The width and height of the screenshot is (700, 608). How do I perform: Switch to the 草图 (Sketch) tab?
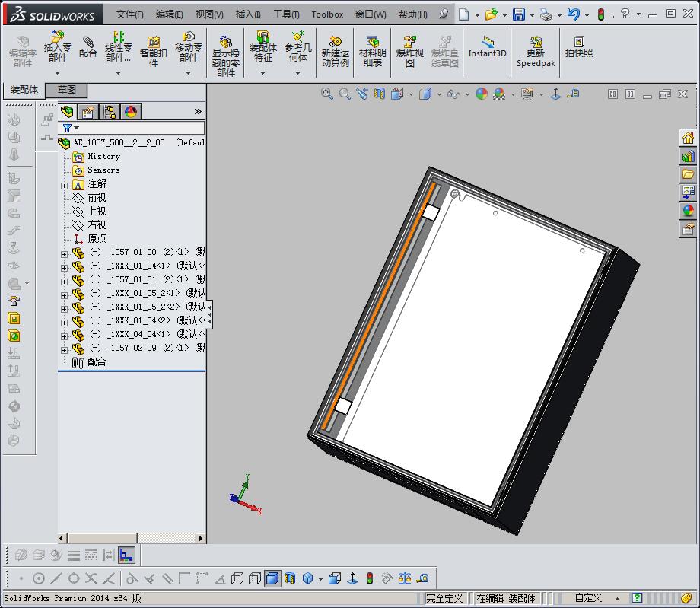pos(67,90)
